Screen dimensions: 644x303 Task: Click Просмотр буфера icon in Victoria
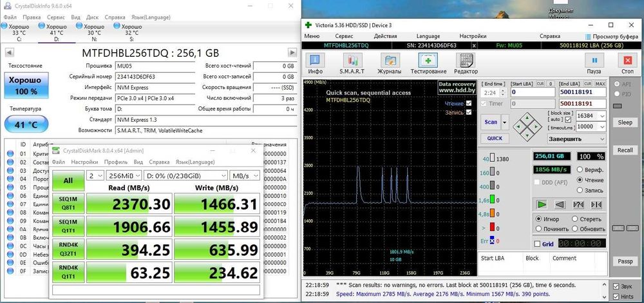coord(588,36)
